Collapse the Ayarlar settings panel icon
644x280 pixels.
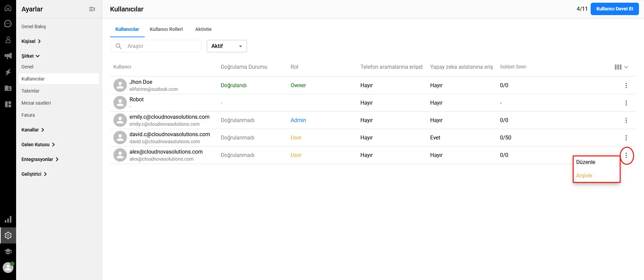[x=92, y=9]
